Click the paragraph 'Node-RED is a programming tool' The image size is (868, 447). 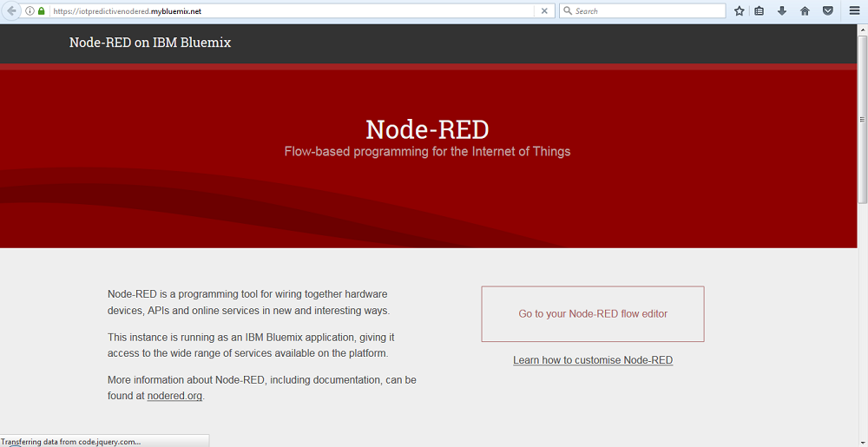pyautogui.click(x=248, y=302)
